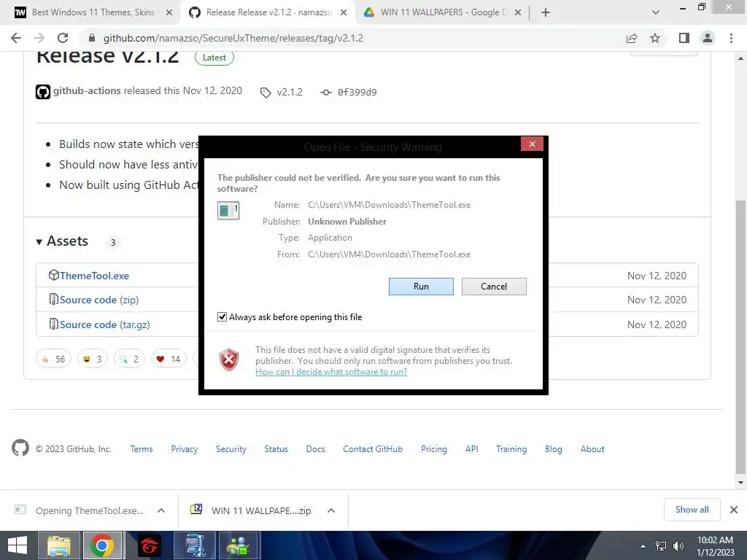
Task: Expand options for WIN 11 WALLPAPE zip download
Action: click(x=331, y=510)
